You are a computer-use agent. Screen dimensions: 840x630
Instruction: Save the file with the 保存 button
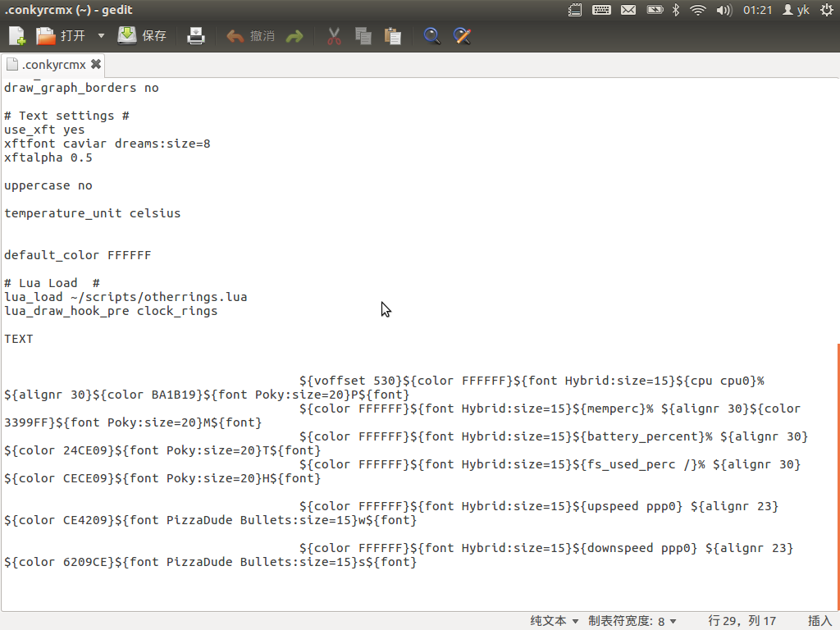(x=142, y=36)
